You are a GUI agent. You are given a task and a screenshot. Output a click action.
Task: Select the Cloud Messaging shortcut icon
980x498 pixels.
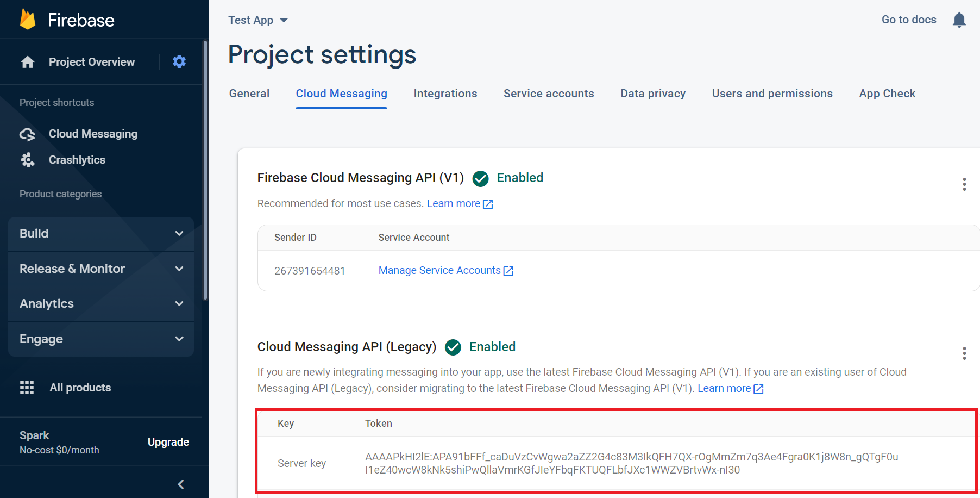[27, 133]
